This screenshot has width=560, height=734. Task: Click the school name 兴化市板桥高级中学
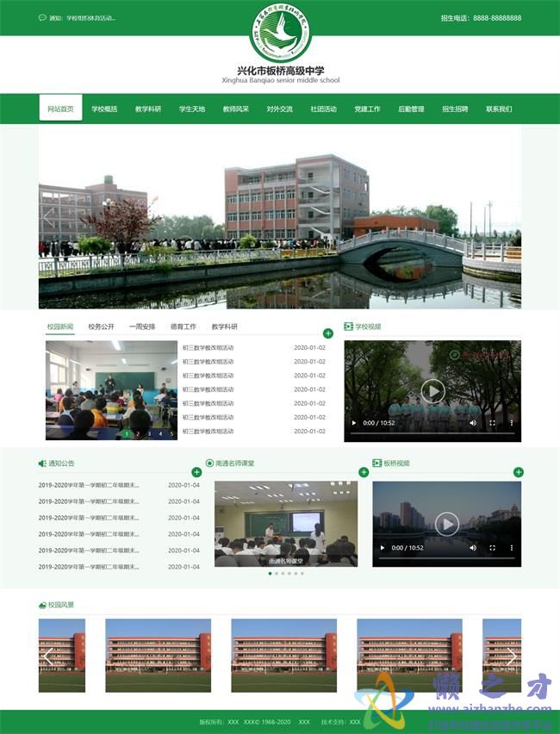click(281, 71)
